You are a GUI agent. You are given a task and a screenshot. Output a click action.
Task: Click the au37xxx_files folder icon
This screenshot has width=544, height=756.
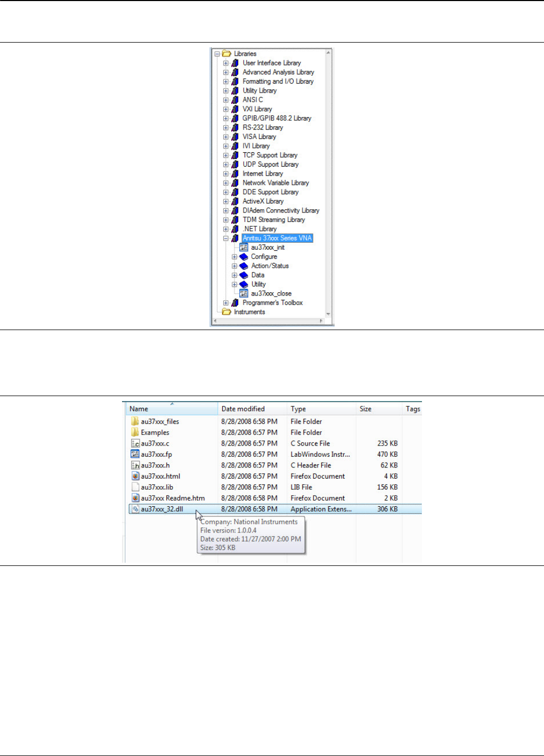point(135,421)
